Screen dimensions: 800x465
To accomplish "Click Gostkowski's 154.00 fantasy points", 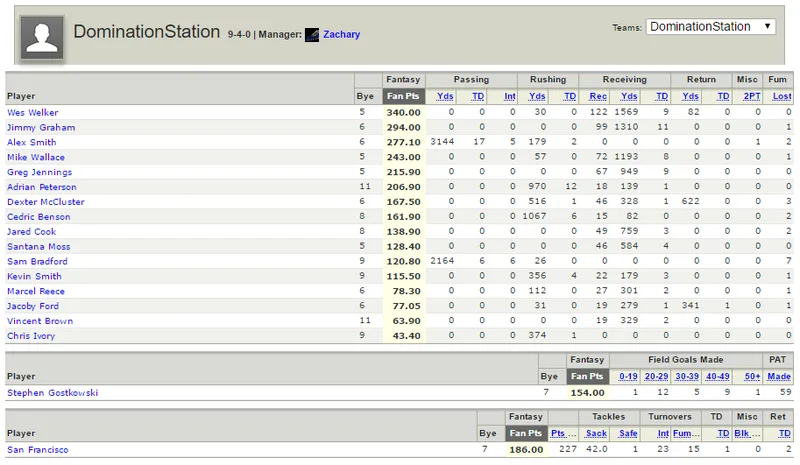I will coord(587,393).
